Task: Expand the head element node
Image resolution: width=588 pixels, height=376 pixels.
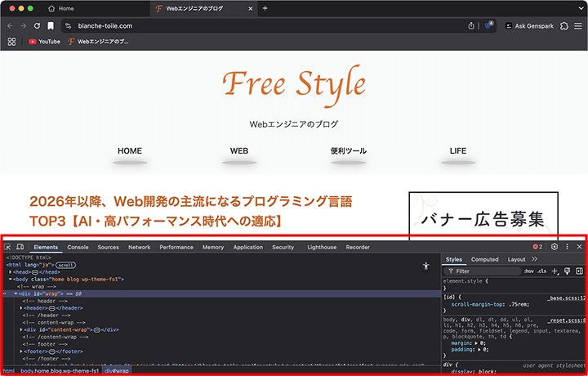Action: tap(11, 272)
